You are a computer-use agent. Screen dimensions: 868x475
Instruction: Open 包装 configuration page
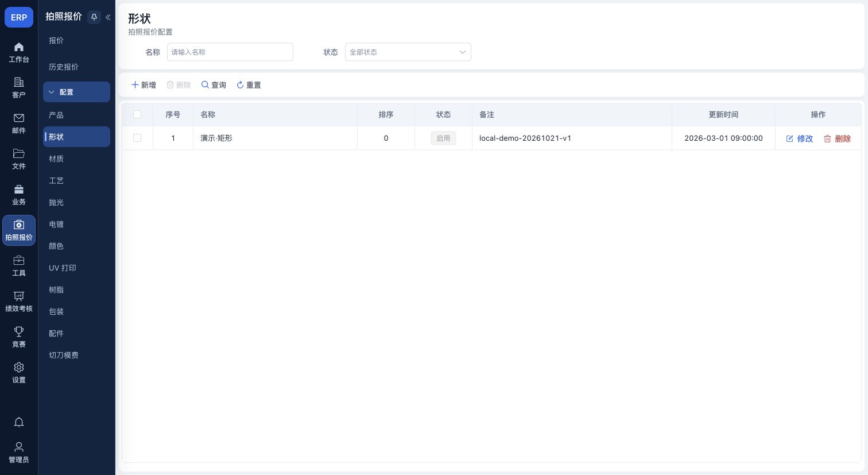click(76, 311)
